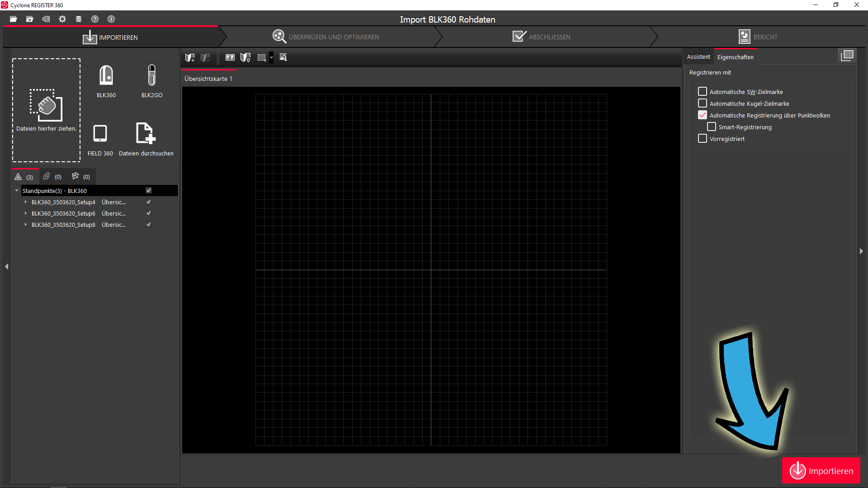Select the Übersichtskarte 1 tab

coord(208,79)
